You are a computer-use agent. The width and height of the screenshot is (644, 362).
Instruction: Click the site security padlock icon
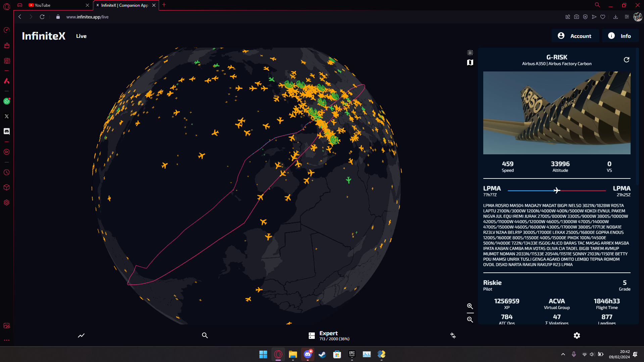[x=58, y=17]
